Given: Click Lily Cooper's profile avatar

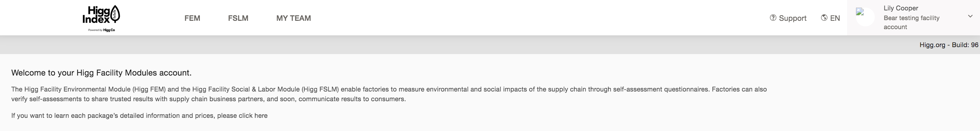Looking at the screenshot, I should coord(865,17).
